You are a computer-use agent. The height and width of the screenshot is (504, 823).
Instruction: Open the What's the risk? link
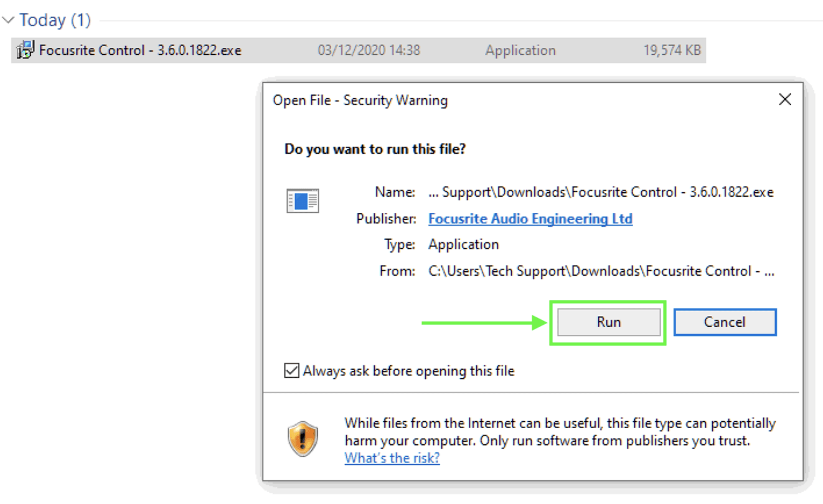tap(392, 459)
